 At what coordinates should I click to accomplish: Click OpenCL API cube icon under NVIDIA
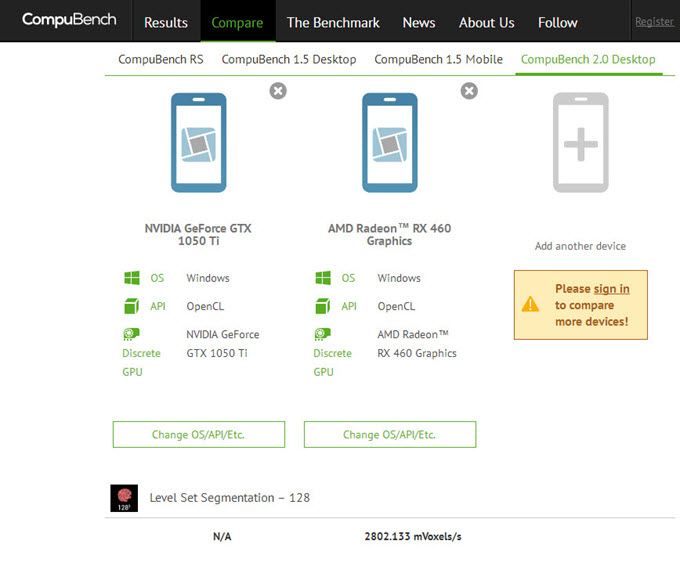click(x=131, y=306)
